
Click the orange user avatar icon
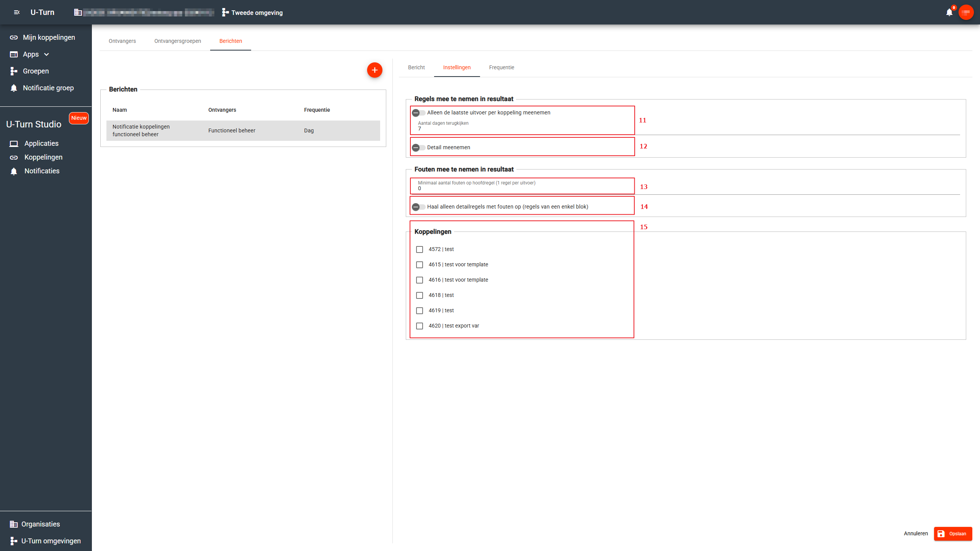[966, 12]
